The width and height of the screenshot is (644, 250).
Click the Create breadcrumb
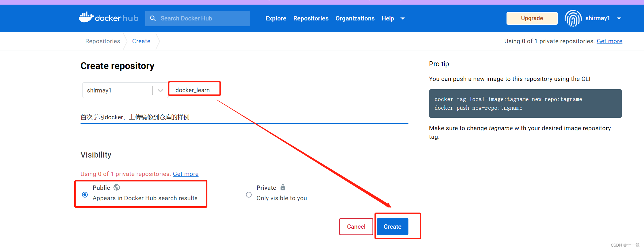[x=141, y=41]
